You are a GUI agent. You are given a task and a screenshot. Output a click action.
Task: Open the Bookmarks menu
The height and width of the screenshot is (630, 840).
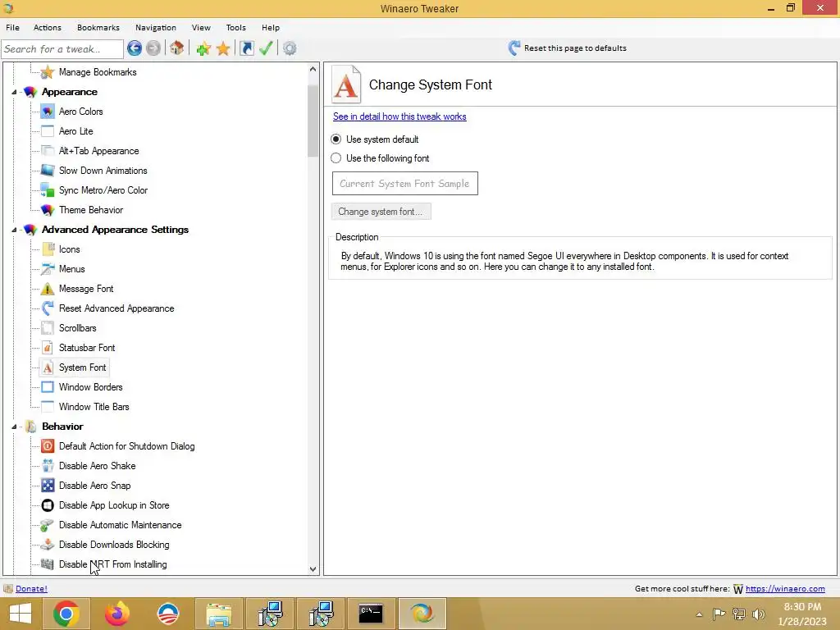click(x=98, y=27)
